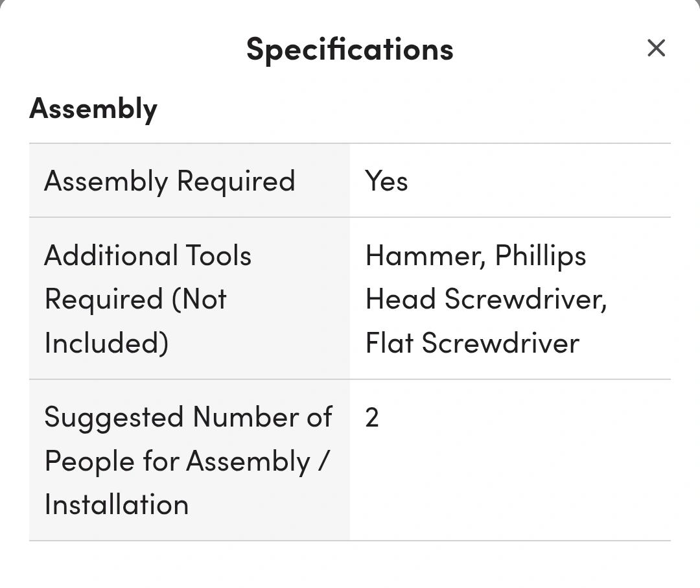Select the word Screwdriver after Flat

(x=500, y=342)
